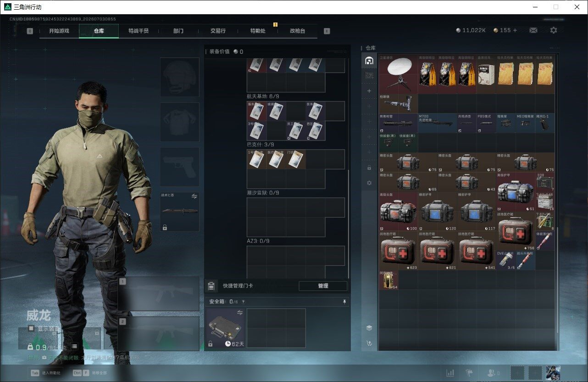This screenshot has width=588, height=382.
Task: Select the DVE止痛片 painkiller item
Action: [506, 260]
